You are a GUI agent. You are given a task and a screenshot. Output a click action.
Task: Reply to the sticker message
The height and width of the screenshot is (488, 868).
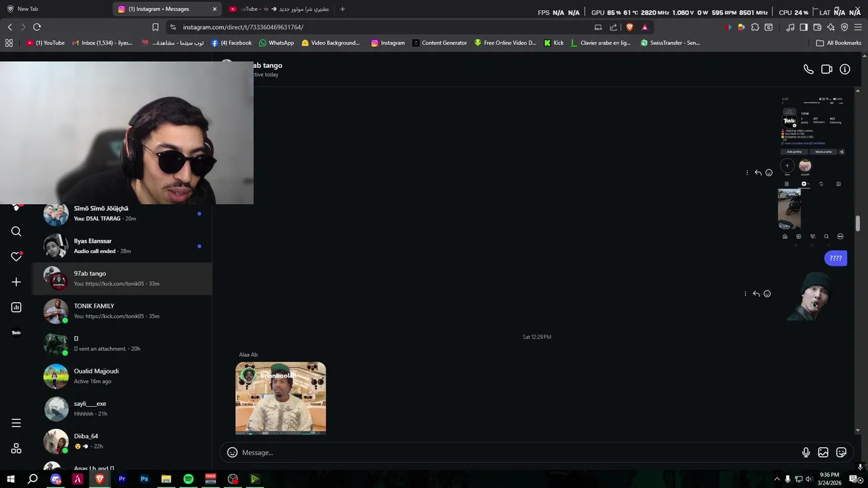[x=756, y=293]
